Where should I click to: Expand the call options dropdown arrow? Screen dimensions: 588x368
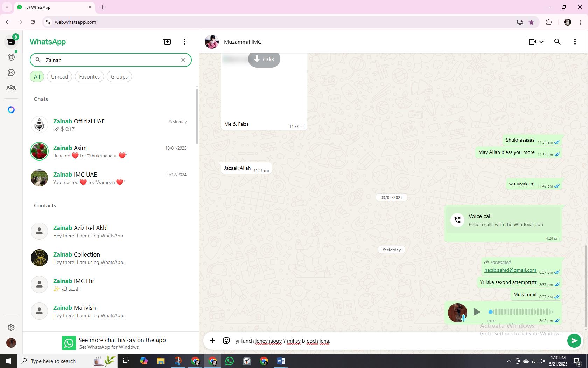tap(541, 42)
